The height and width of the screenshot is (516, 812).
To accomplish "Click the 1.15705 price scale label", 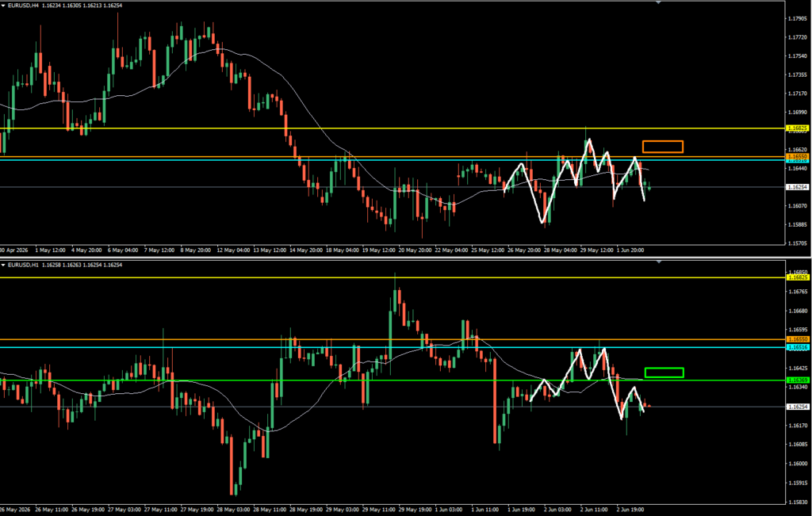I will tap(798, 243).
